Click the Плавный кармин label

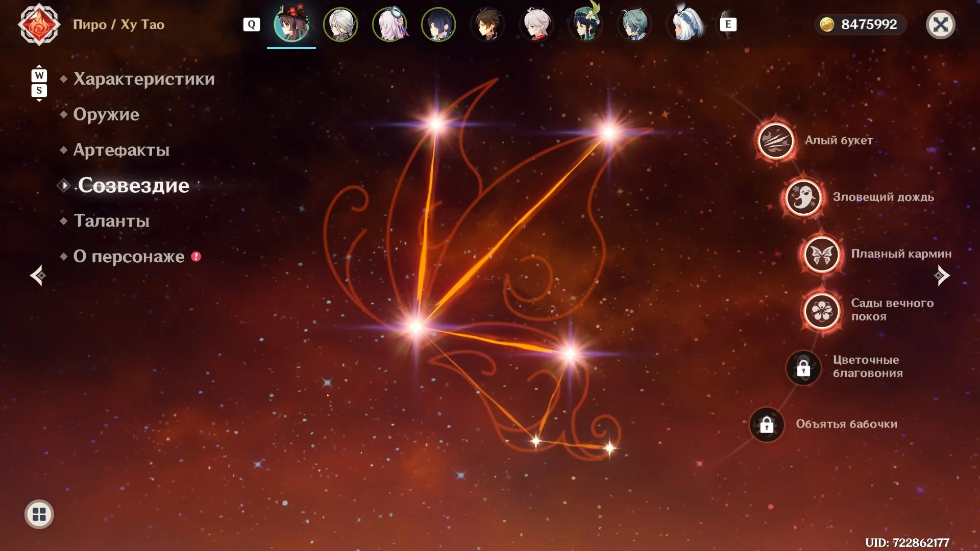pyautogui.click(x=901, y=254)
